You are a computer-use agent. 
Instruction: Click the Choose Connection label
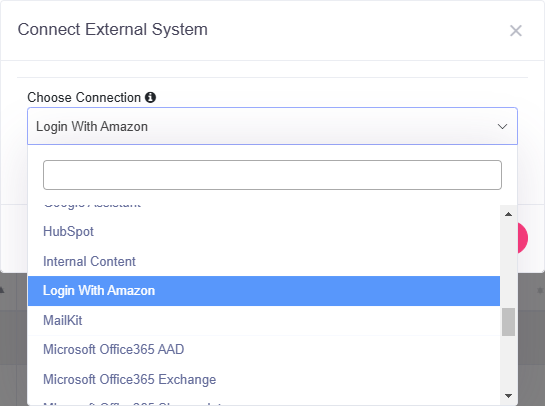[x=84, y=98]
